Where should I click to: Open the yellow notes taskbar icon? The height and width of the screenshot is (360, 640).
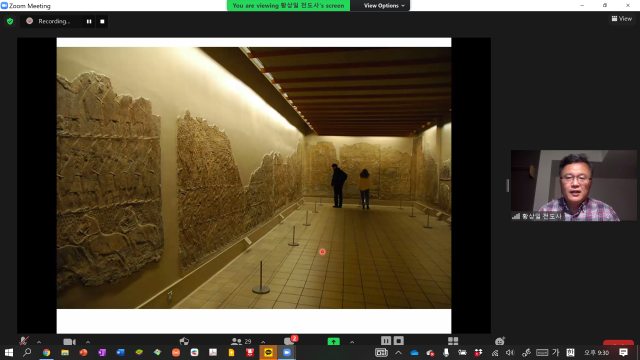(231, 352)
